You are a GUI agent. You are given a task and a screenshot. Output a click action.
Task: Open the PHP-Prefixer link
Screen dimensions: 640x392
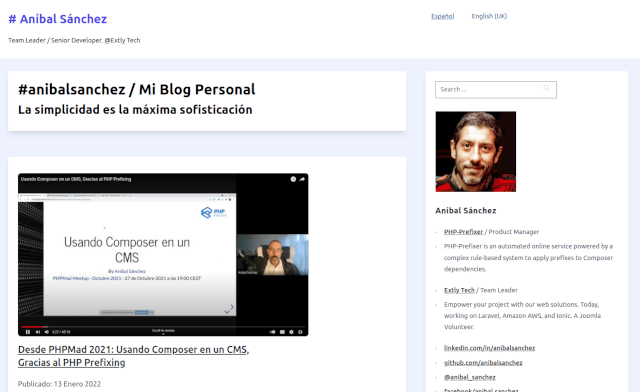click(463, 232)
